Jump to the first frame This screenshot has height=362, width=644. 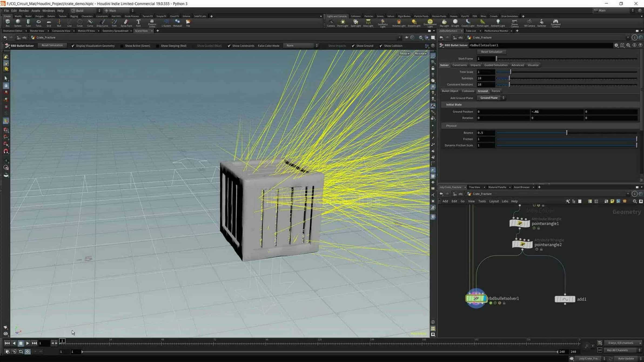click(x=7, y=343)
